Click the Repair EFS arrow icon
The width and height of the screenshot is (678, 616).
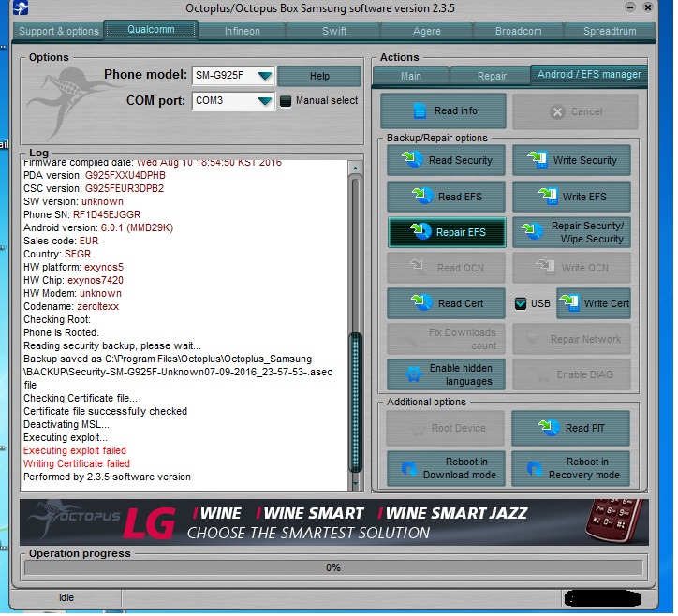[x=420, y=232]
